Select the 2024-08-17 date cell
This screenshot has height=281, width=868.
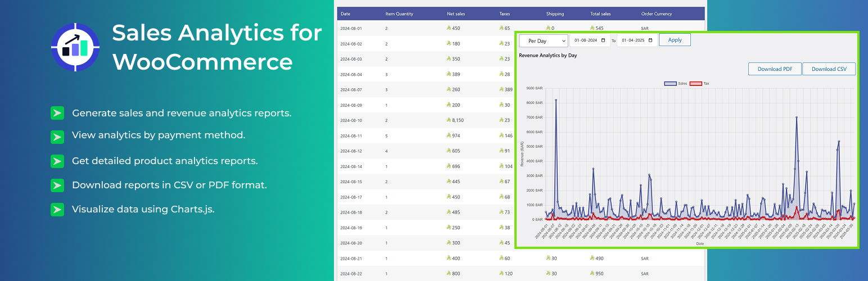tap(351, 197)
